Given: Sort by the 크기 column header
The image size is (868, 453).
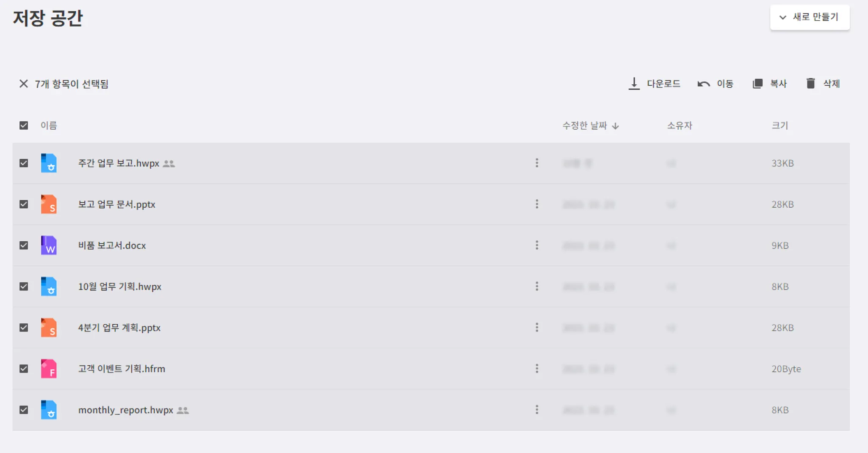Looking at the screenshot, I should coord(779,125).
